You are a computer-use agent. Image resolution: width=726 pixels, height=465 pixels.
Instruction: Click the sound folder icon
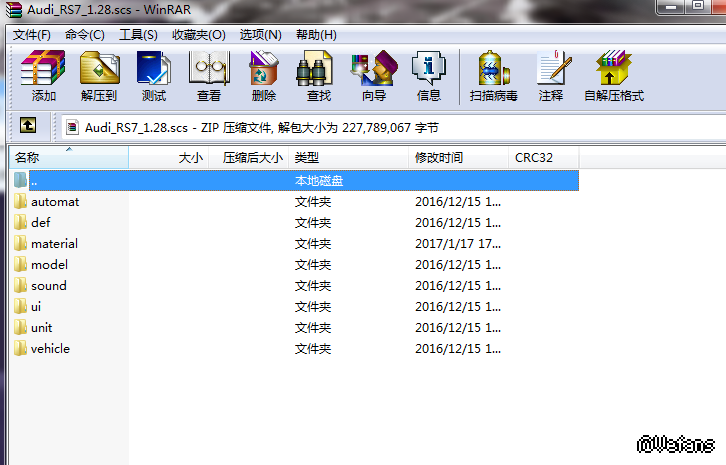pyautogui.click(x=20, y=285)
